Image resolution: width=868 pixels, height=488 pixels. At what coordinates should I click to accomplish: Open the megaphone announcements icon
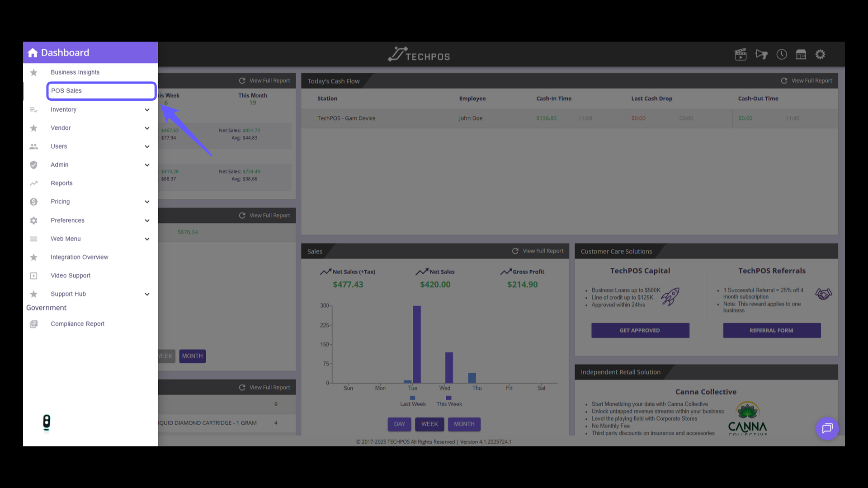761,55
